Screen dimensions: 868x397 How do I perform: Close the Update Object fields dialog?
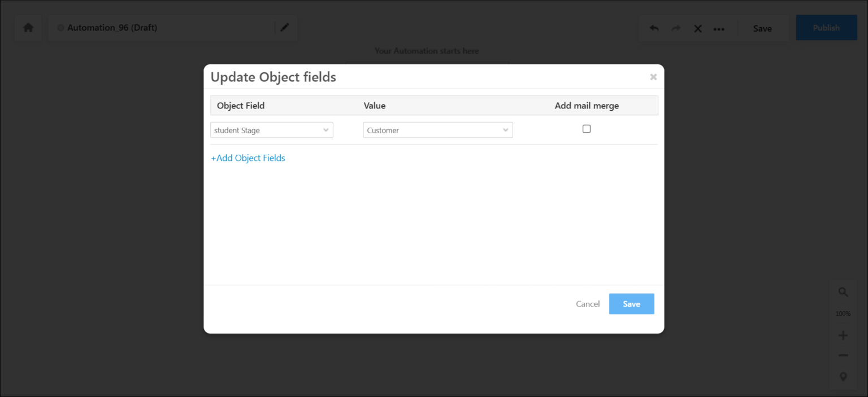point(653,77)
